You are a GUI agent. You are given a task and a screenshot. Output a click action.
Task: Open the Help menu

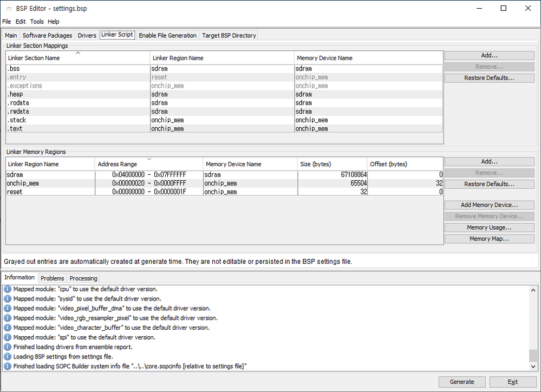pyautogui.click(x=54, y=22)
